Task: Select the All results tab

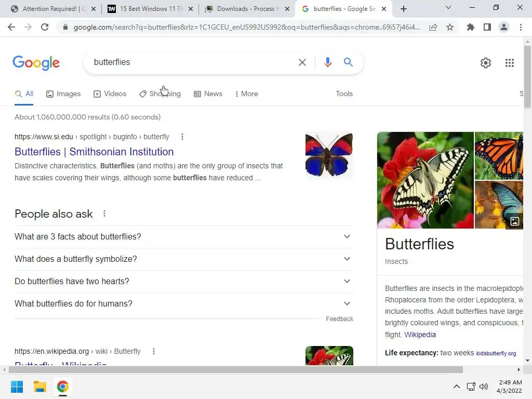Action: (24, 94)
